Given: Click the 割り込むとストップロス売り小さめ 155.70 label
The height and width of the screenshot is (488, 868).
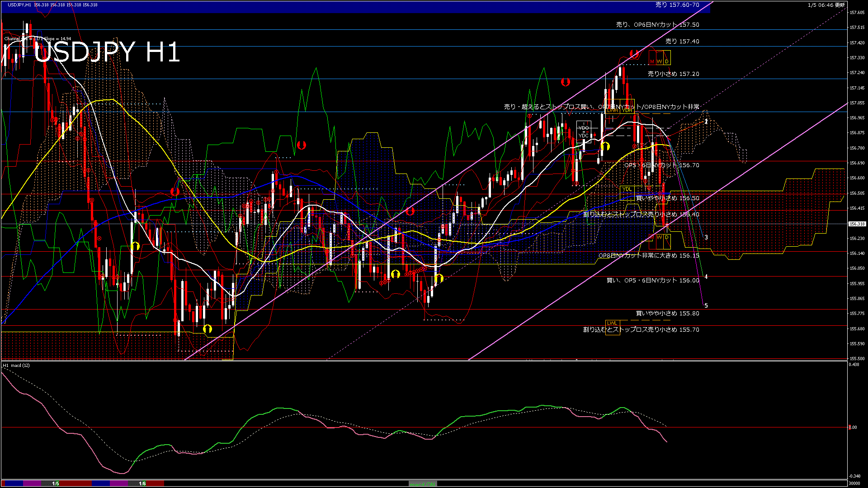Looking at the screenshot, I should [x=641, y=330].
